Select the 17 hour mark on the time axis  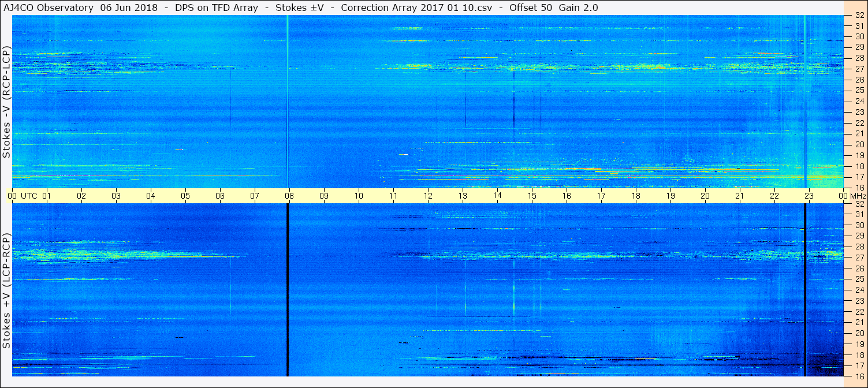[x=601, y=196]
